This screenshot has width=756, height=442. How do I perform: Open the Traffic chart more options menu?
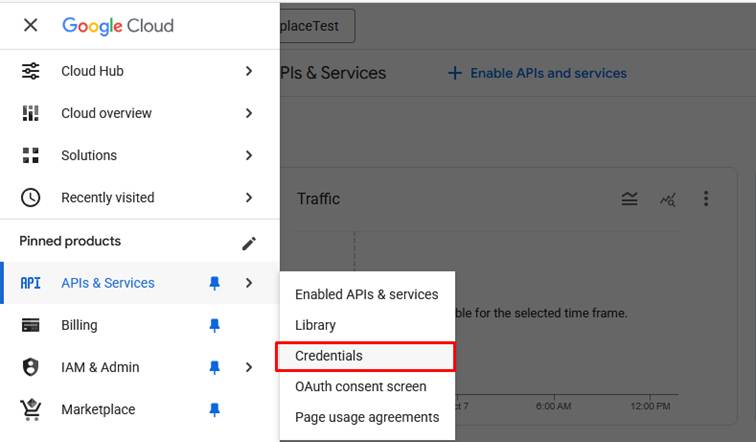pyautogui.click(x=706, y=199)
